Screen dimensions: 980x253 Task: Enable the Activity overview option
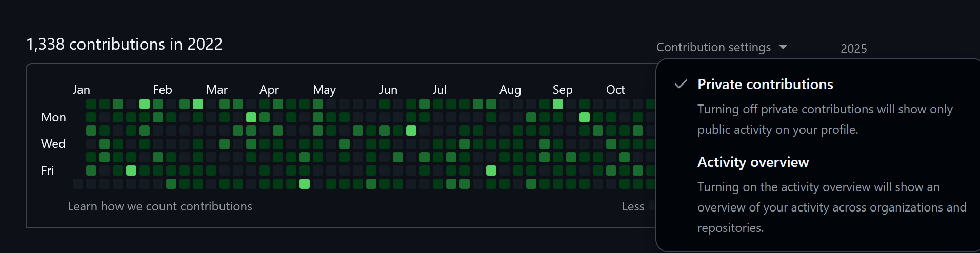(x=753, y=162)
